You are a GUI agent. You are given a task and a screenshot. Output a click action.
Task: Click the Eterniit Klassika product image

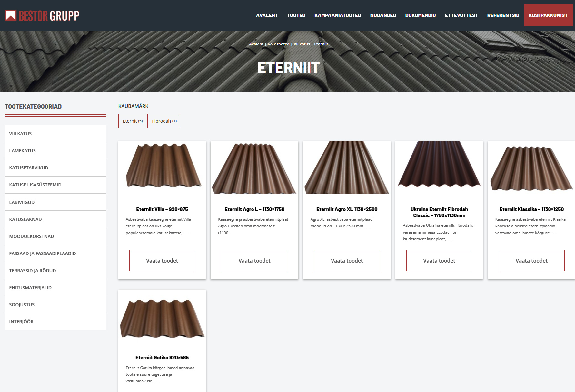(531, 167)
